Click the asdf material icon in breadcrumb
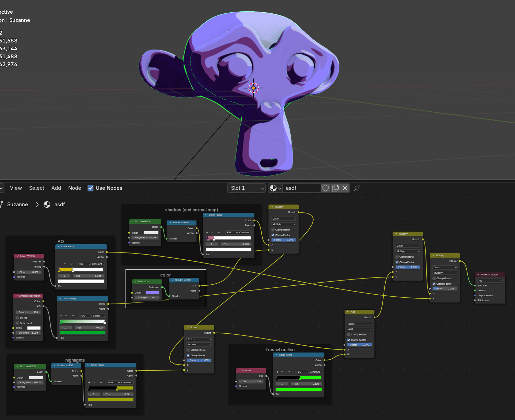Viewport: 515px width, 420px height. [47, 205]
